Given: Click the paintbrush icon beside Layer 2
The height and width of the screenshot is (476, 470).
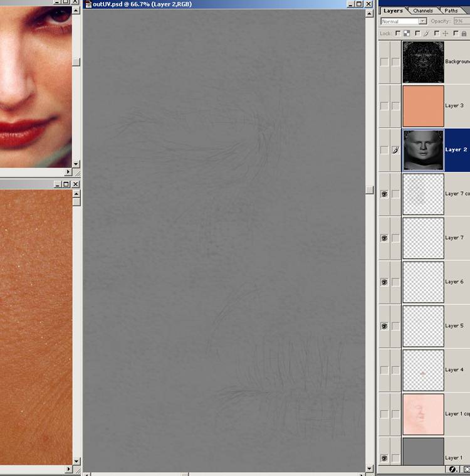Looking at the screenshot, I should pos(395,151).
